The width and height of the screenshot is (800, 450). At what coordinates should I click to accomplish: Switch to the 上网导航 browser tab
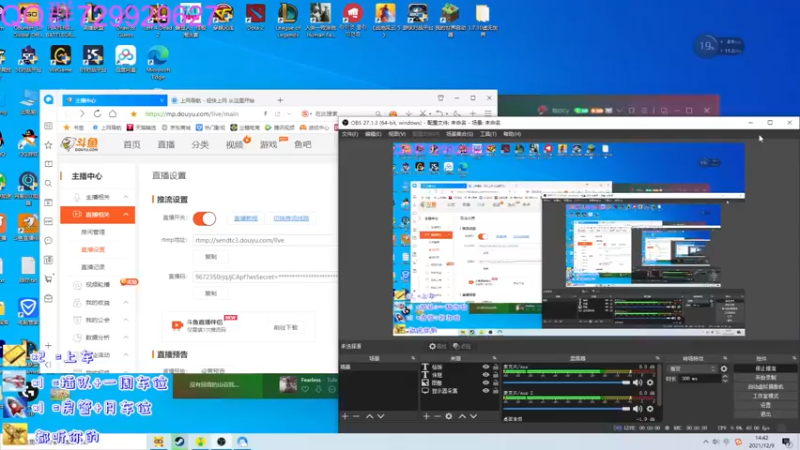218,101
